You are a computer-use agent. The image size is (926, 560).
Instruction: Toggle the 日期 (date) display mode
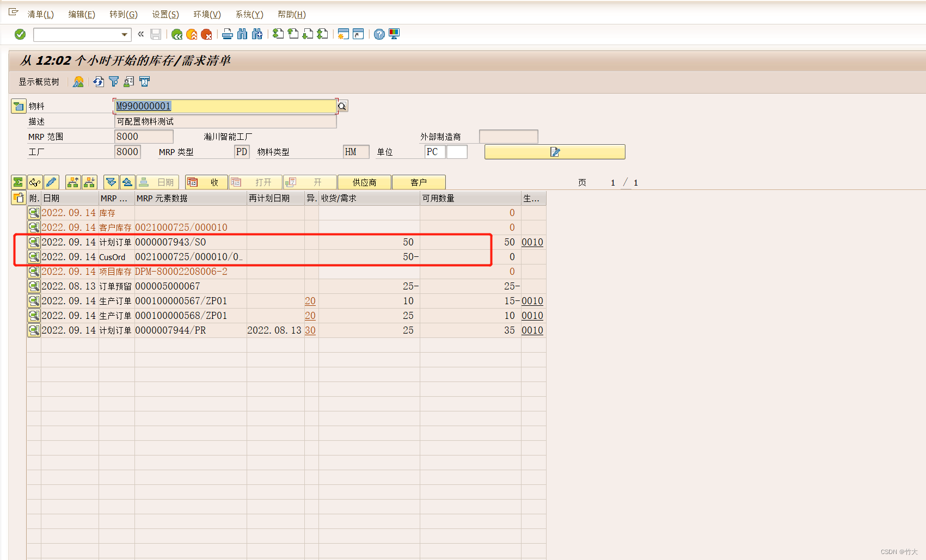click(x=158, y=182)
